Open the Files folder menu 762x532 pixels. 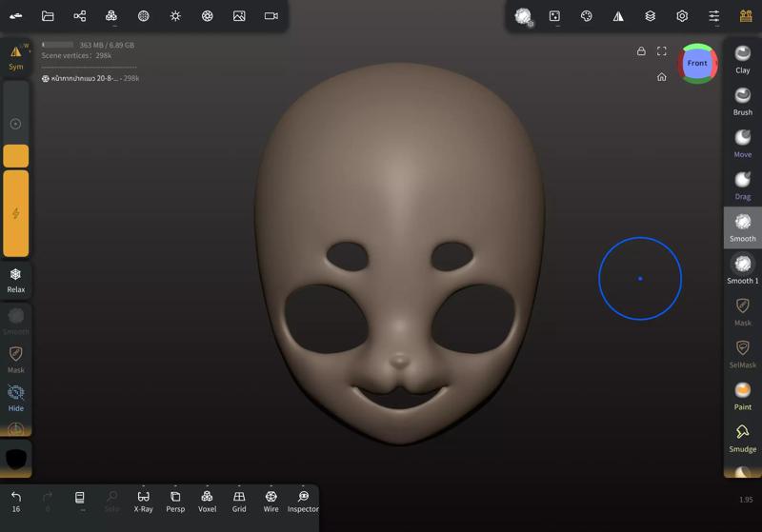(48, 16)
